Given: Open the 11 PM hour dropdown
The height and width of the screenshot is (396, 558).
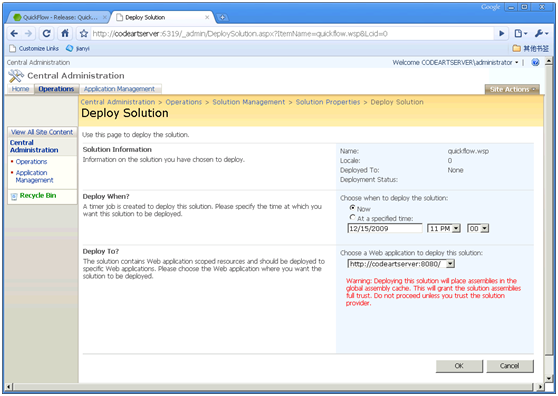Looking at the screenshot, I should (x=444, y=228).
